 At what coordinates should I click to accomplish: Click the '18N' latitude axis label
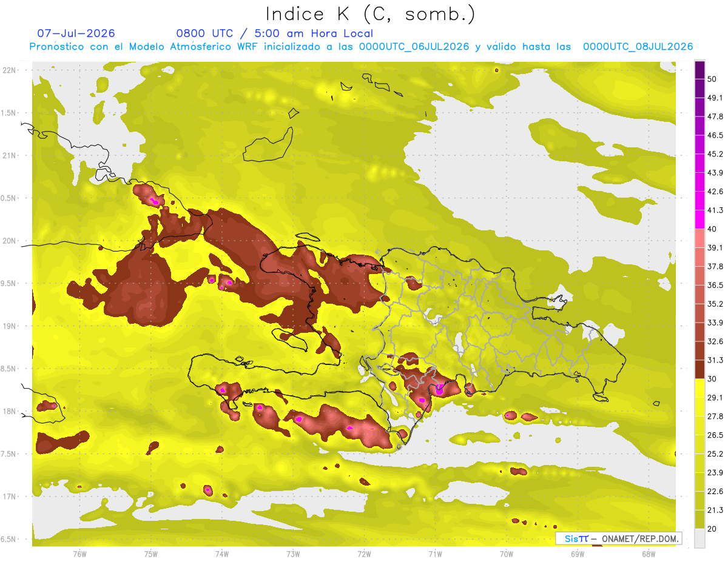click(x=10, y=412)
